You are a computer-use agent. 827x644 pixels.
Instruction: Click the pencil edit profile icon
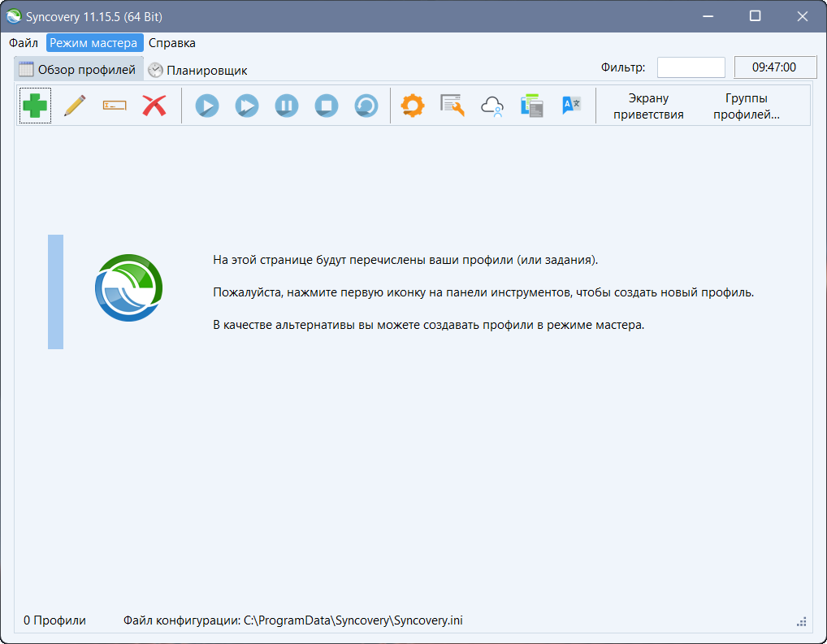tap(75, 106)
